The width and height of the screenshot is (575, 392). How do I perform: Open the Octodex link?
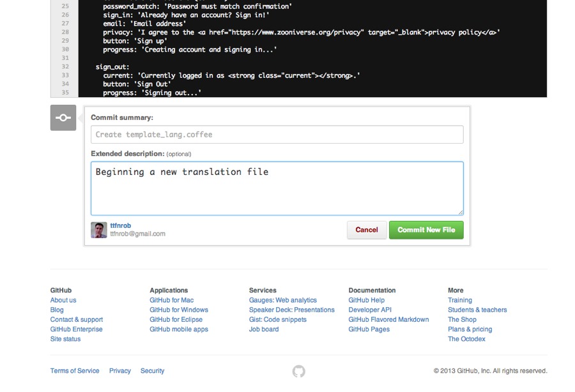pos(466,339)
